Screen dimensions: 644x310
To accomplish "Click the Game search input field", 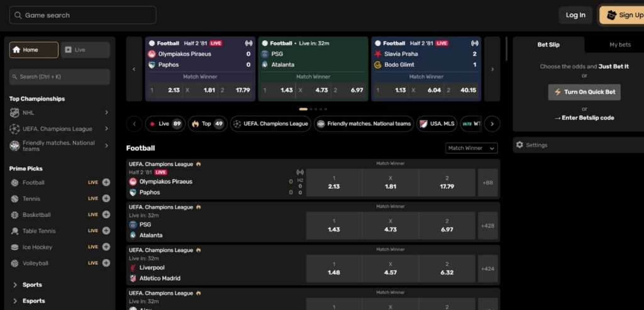I will (83, 15).
